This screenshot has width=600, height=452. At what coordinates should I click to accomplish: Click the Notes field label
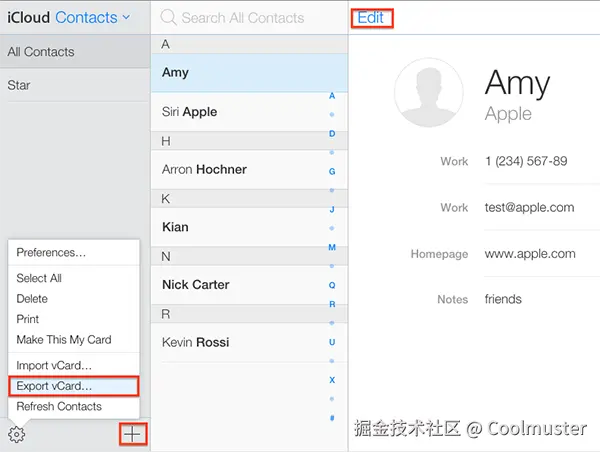coord(453,299)
